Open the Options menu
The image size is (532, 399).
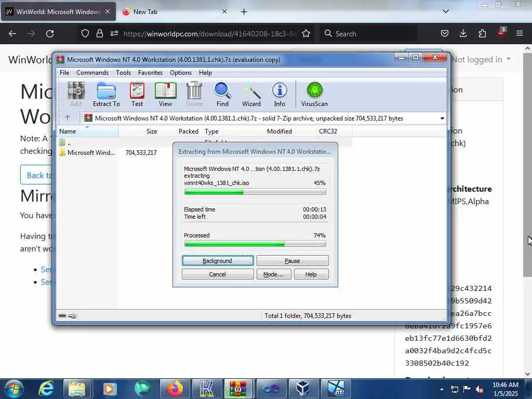tap(181, 73)
